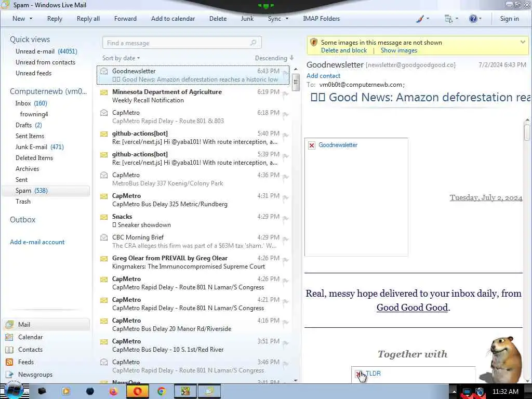
Task: Click the orange Feeds RSS icon
Action: [9, 362]
